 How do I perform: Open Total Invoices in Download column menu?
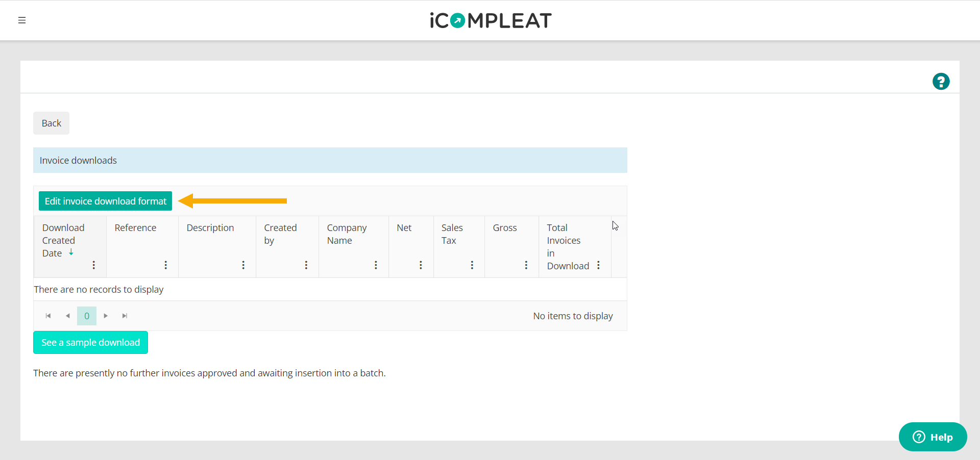(x=599, y=265)
